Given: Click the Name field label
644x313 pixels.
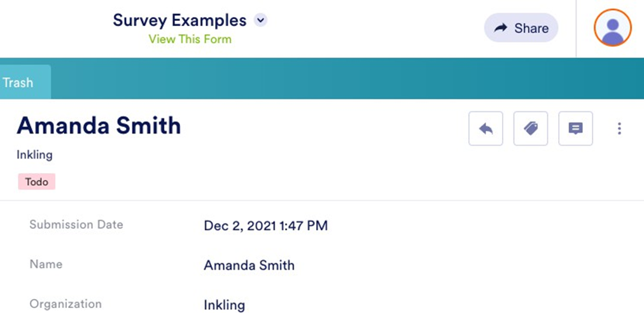Looking at the screenshot, I should click(46, 264).
